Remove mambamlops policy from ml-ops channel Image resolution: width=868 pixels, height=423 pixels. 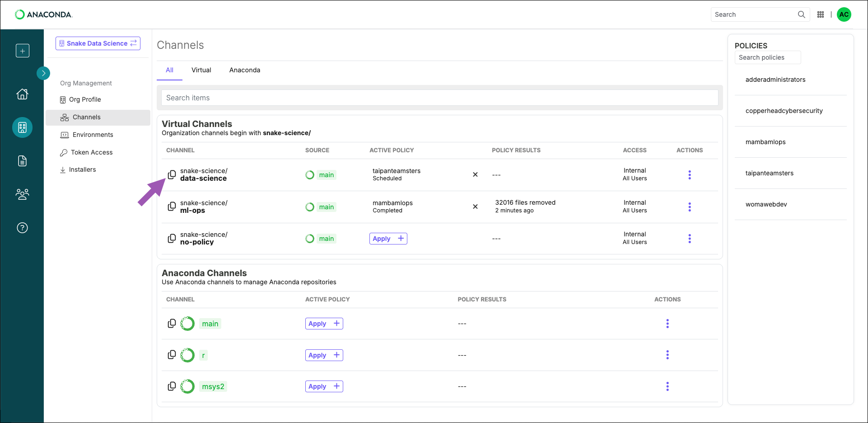(x=475, y=207)
